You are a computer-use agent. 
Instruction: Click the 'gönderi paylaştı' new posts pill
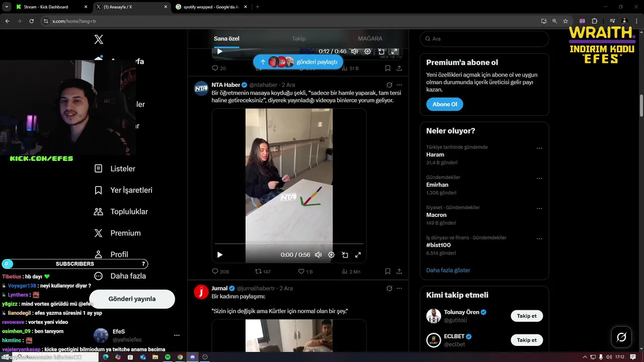coord(298,62)
